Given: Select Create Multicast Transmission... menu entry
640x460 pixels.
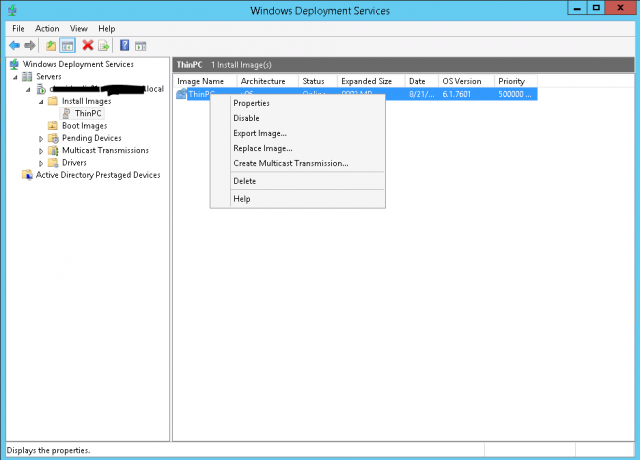Looking at the screenshot, I should pyautogui.click(x=290, y=163).
